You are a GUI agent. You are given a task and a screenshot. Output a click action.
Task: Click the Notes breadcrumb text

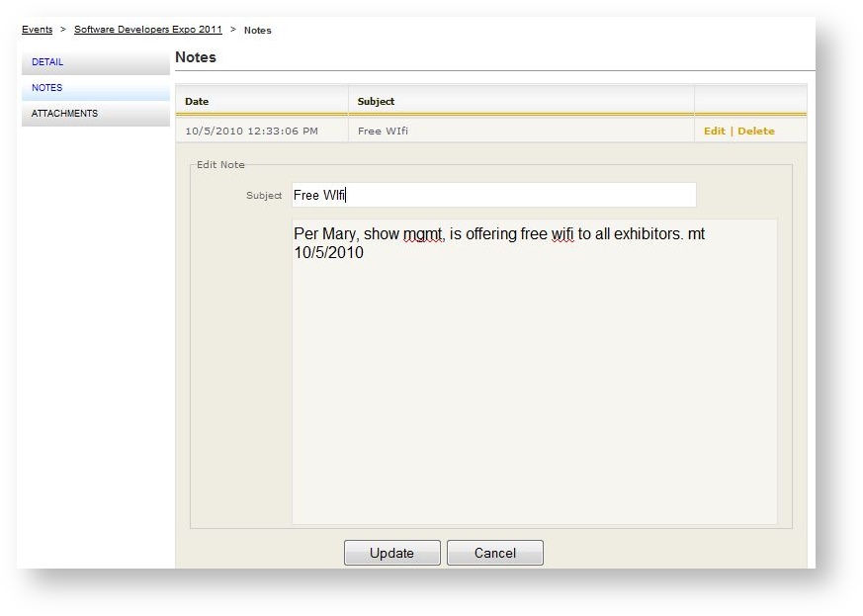(257, 30)
